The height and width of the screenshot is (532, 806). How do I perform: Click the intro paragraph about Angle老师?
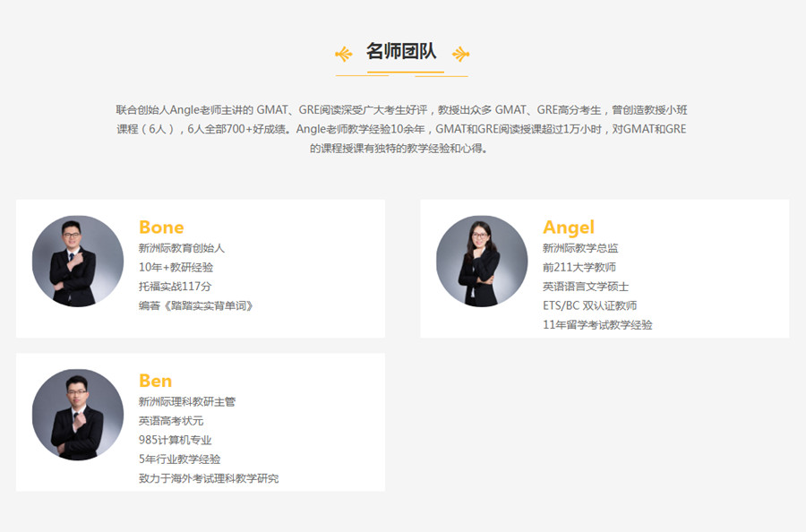[401, 129]
